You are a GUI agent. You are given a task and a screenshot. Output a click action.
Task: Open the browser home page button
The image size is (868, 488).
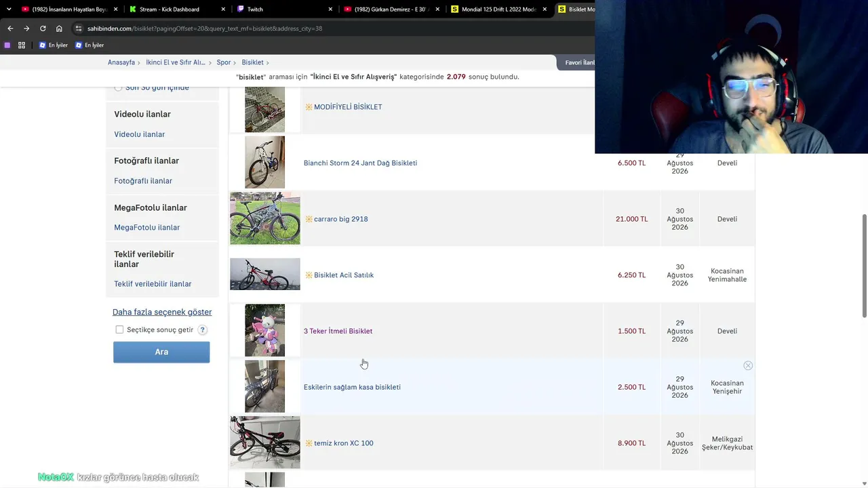59,28
